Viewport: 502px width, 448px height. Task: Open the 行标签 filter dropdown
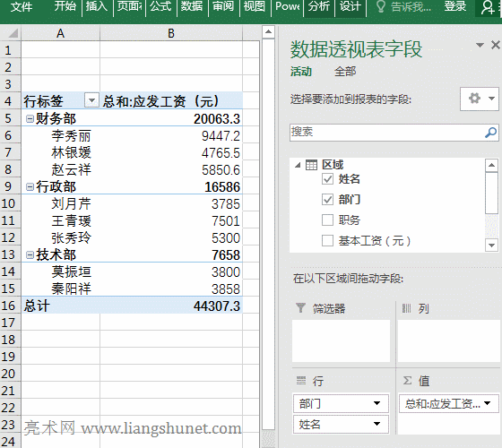tap(91, 100)
